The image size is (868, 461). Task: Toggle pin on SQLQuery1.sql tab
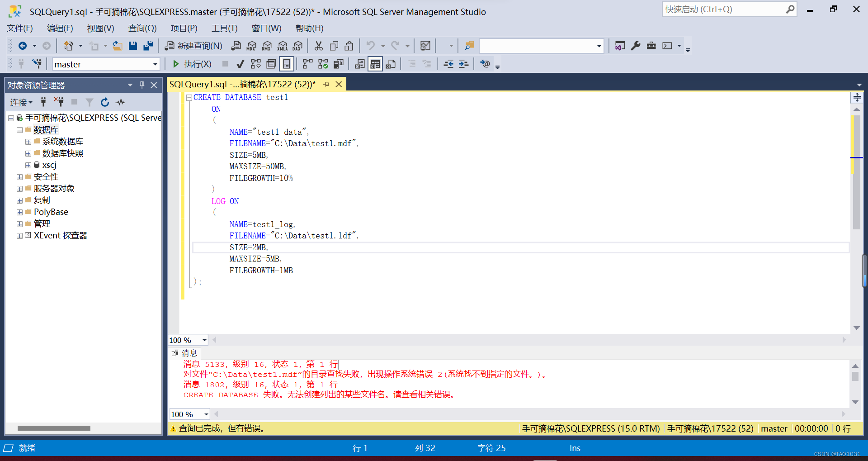tap(326, 85)
